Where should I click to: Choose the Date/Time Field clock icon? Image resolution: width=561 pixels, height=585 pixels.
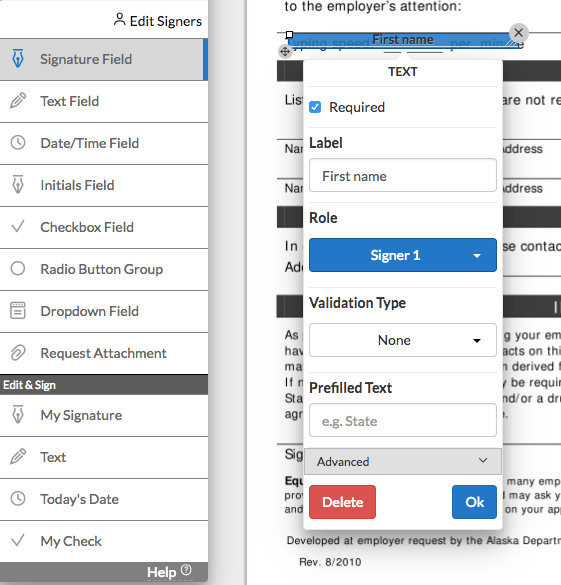(18, 143)
